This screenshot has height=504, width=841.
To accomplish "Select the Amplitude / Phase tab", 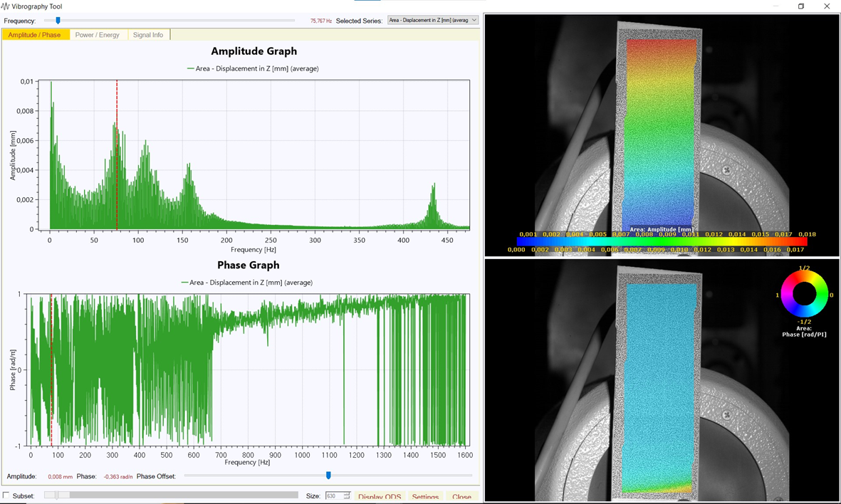I will 34,35.
